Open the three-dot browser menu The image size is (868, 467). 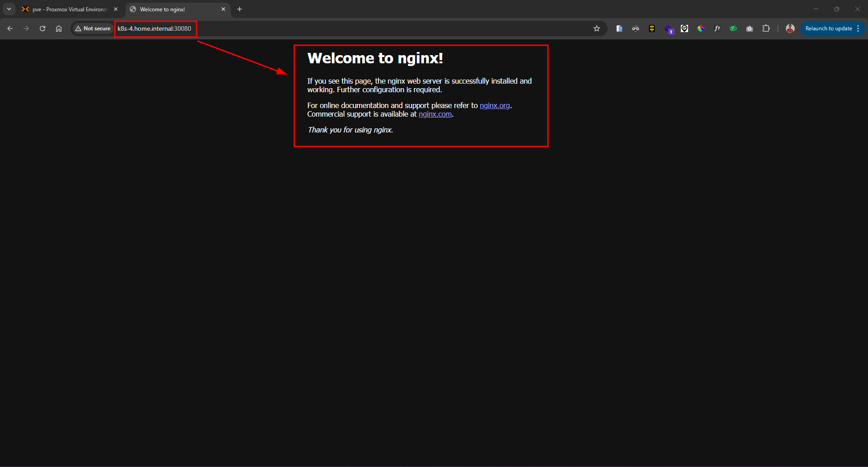(859, 28)
